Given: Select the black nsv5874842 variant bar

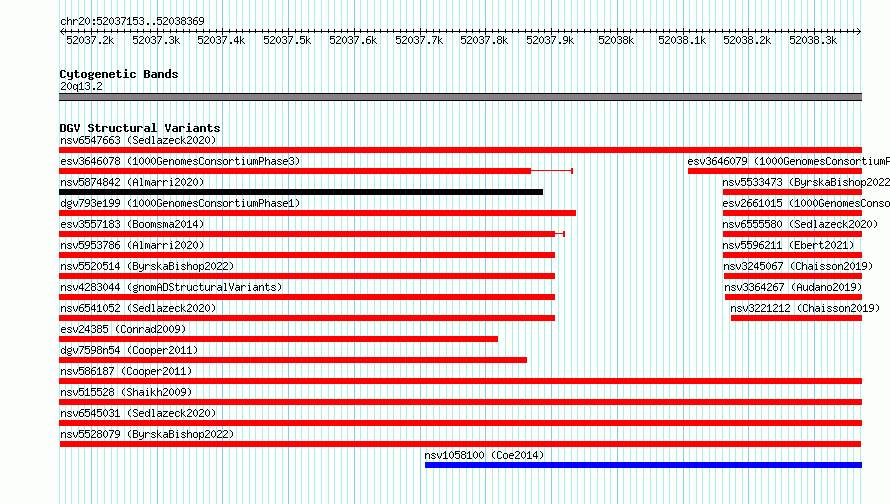Looking at the screenshot, I should click(301, 192).
